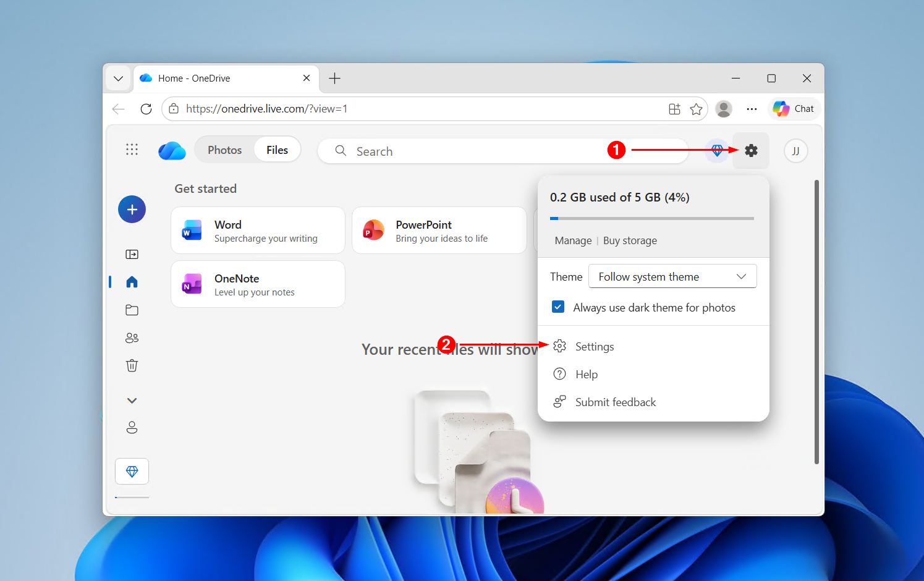The height and width of the screenshot is (581, 924).
Task: Add this page to favorites star
Action: point(696,109)
